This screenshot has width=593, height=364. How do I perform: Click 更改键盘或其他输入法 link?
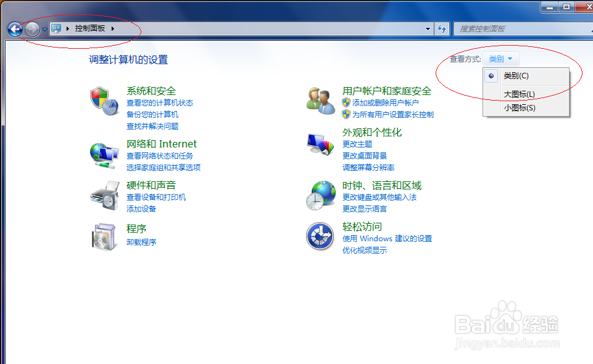pyautogui.click(x=379, y=197)
